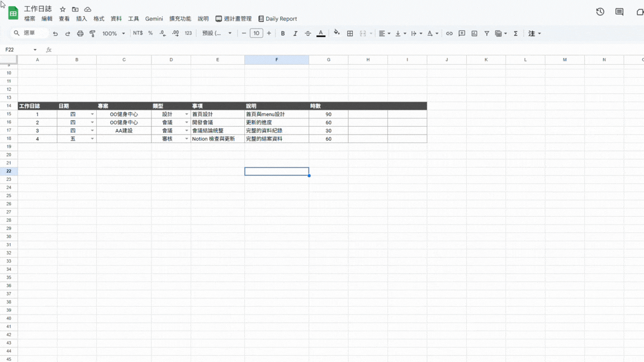Open the fill color picker

tap(337, 33)
